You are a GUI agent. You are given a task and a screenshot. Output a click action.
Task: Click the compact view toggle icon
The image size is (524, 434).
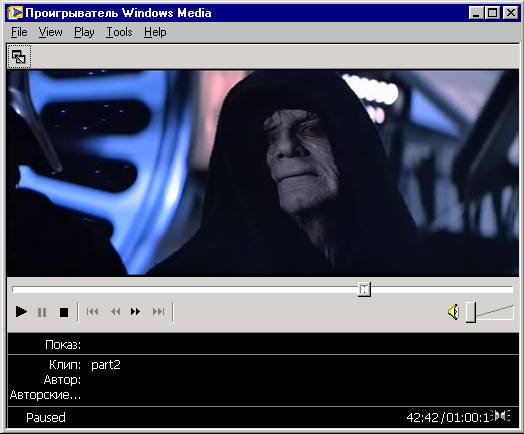pos(19,57)
